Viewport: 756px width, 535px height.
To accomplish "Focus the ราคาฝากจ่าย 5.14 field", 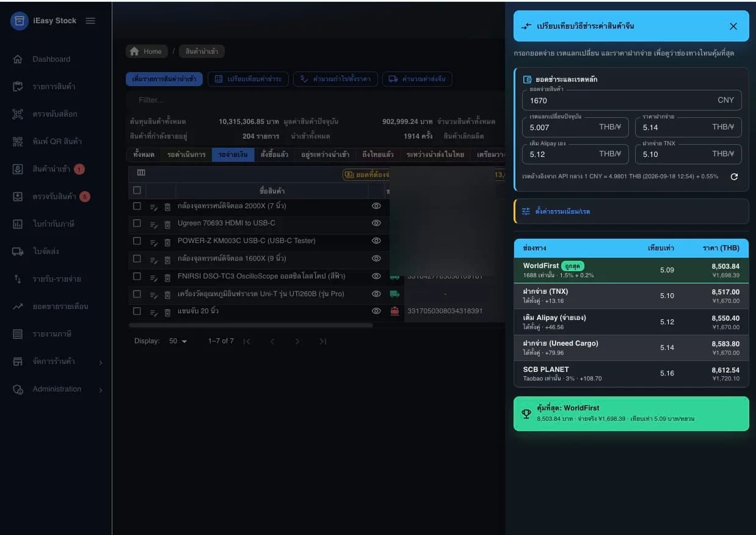I will click(x=688, y=128).
